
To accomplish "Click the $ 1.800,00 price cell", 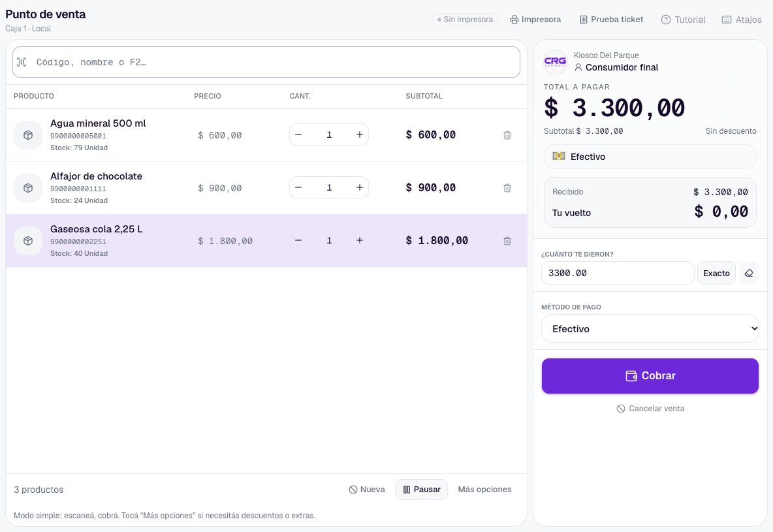I will pos(225,241).
